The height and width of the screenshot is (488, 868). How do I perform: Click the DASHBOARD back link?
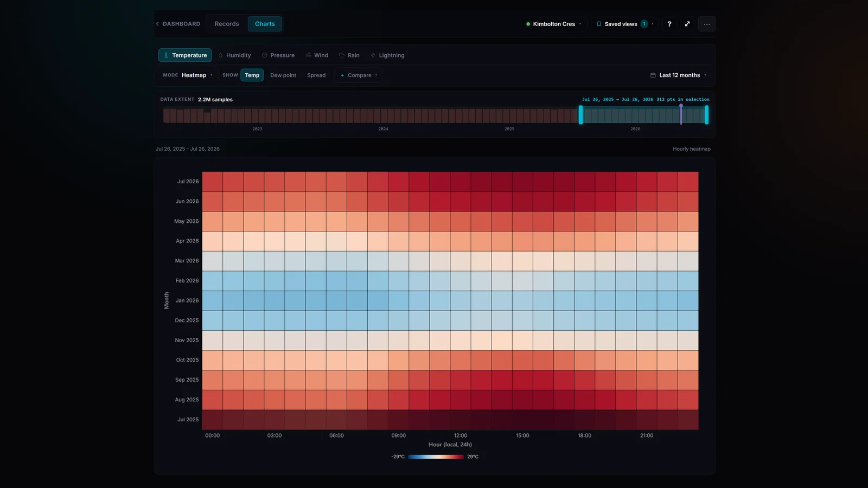coord(181,24)
